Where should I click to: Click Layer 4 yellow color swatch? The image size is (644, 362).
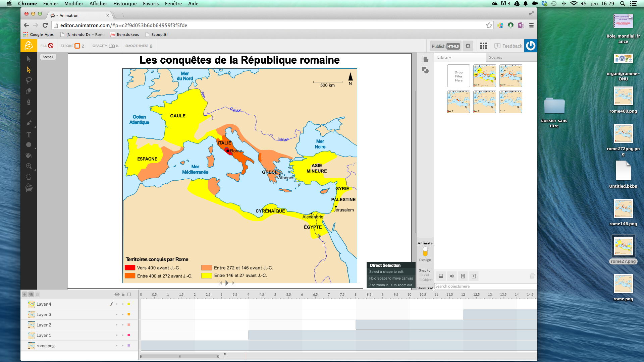[129, 304]
